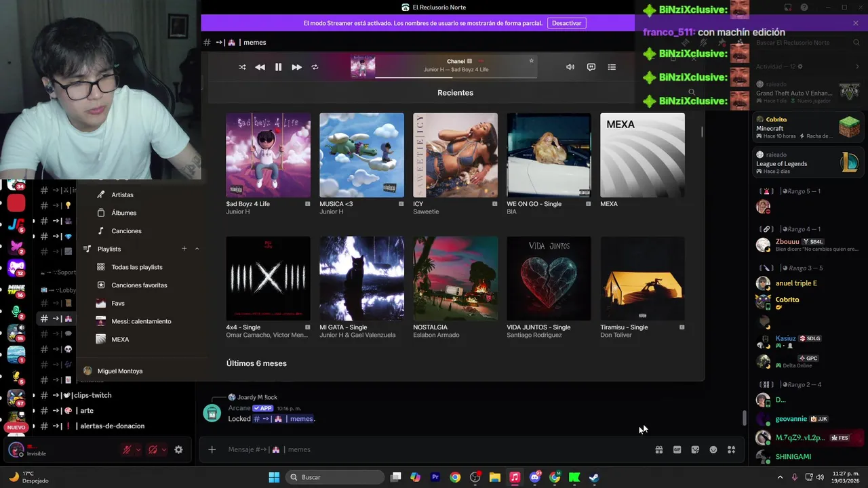Open the MEXA playlist cover
This screenshot has width=868, height=488.
(x=642, y=155)
